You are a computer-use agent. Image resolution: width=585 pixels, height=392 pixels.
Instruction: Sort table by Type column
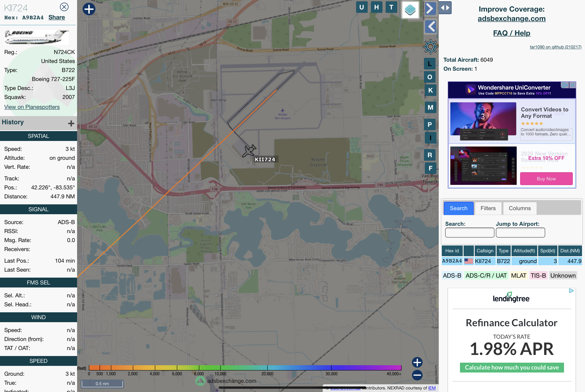tap(503, 251)
